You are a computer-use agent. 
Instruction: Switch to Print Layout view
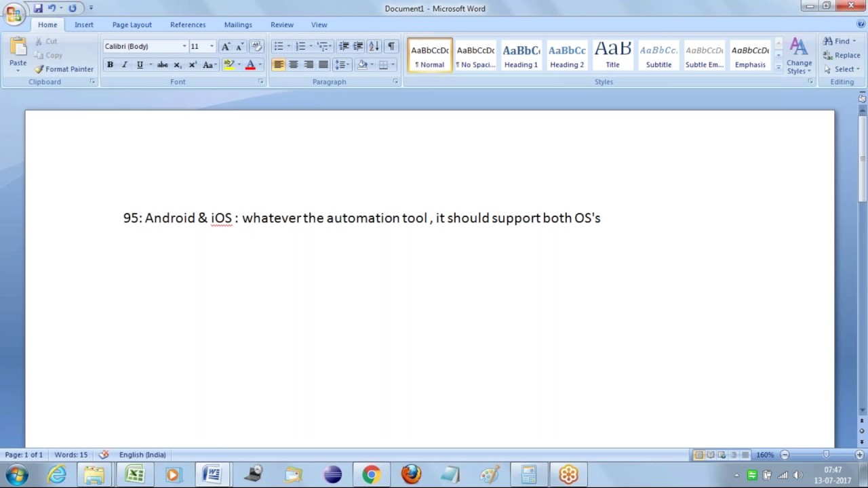click(698, 455)
